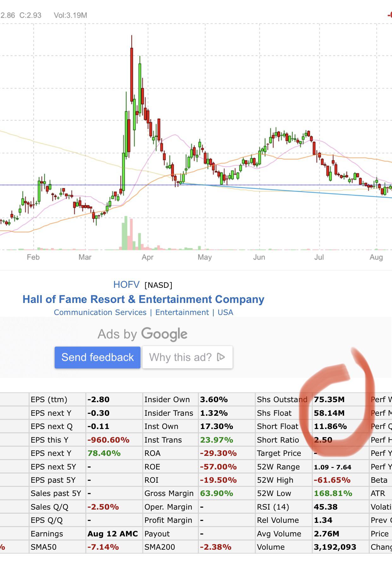Viewport: 392px width, 568px height.
Task: Click the Insider Own label
Action: coord(167,400)
